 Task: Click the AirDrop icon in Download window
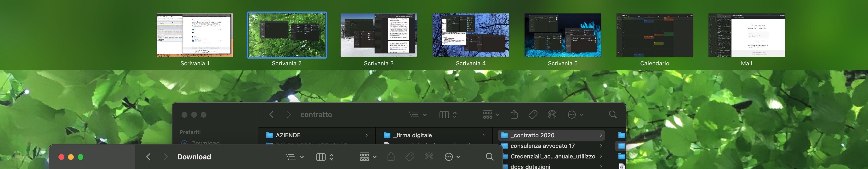click(429, 157)
